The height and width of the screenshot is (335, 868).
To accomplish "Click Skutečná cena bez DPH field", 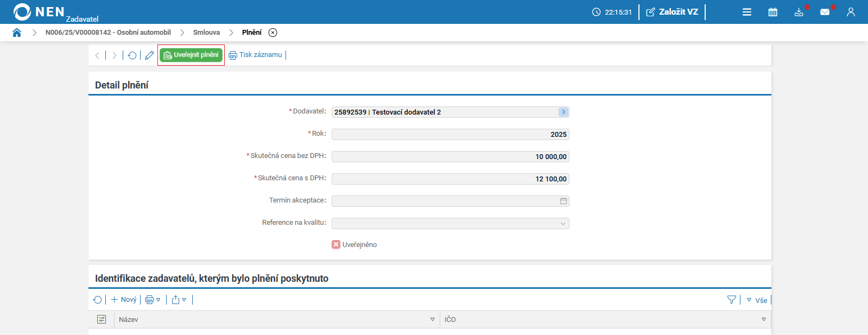I will click(451, 156).
